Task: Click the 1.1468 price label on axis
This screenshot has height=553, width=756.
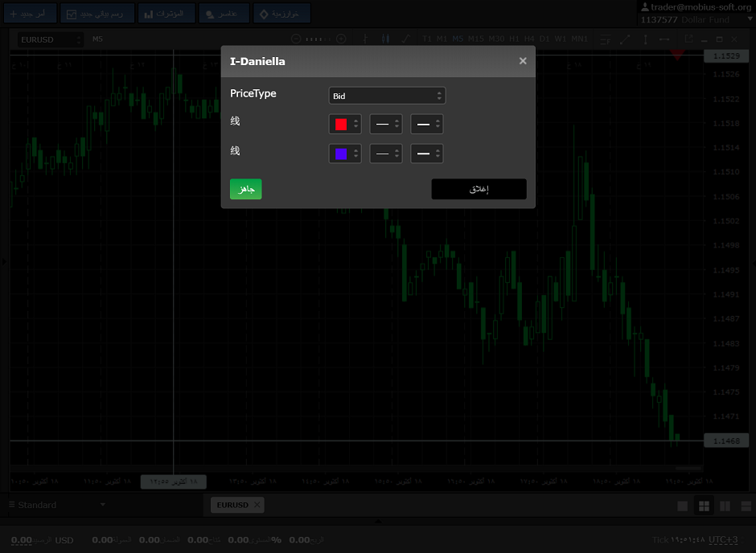Action: point(726,440)
